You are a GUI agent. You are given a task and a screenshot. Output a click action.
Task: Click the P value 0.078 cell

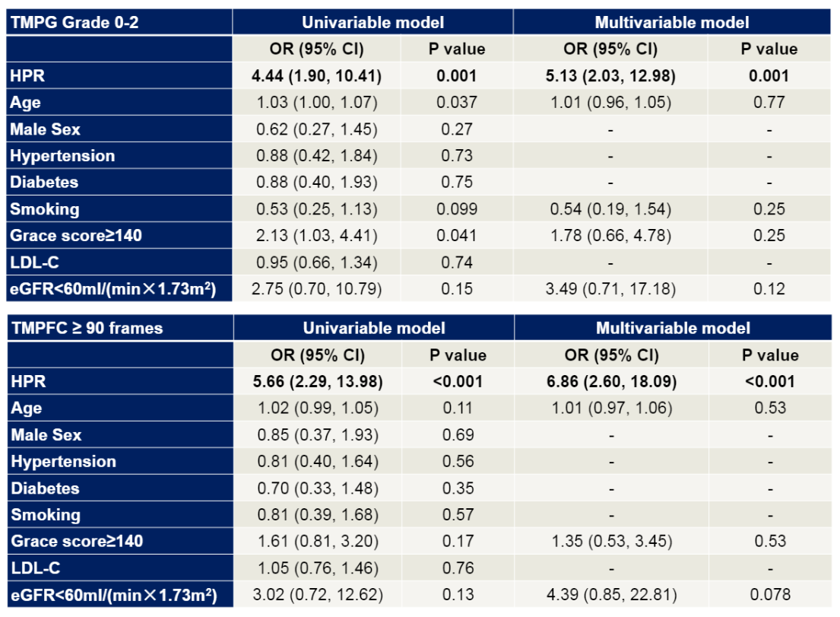pos(770,594)
